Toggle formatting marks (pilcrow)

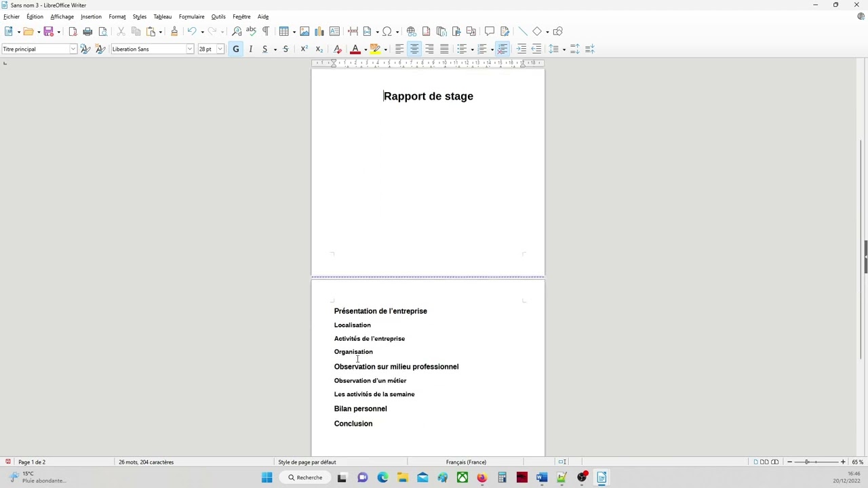click(266, 31)
